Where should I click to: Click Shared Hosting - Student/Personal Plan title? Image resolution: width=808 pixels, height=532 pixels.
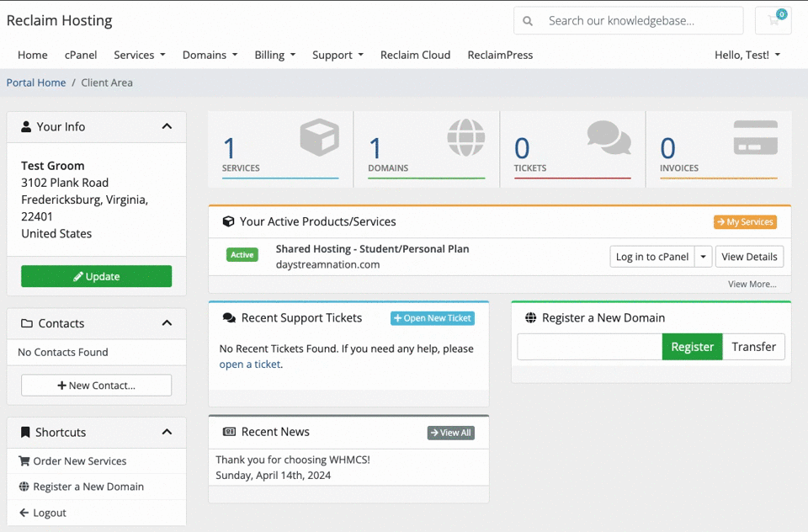372,248
